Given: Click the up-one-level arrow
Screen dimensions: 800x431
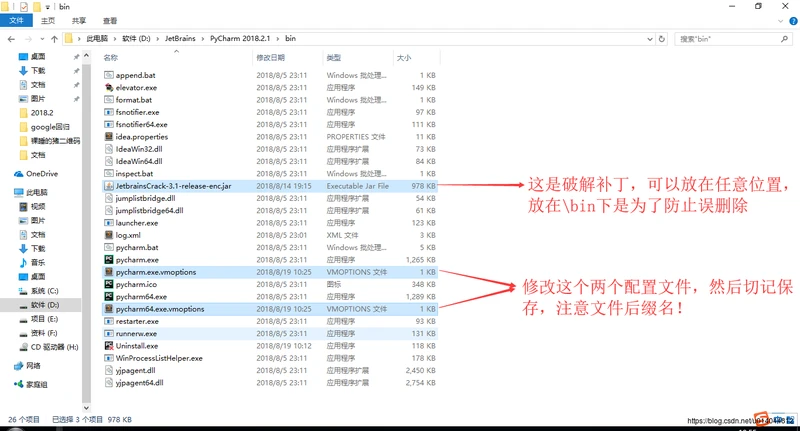Looking at the screenshot, I should point(49,39).
